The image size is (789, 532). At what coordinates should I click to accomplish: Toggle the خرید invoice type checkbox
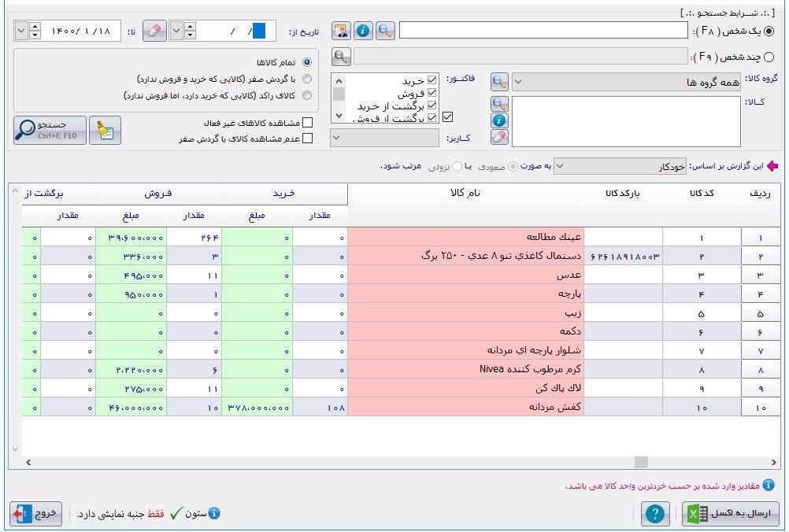point(432,80)
